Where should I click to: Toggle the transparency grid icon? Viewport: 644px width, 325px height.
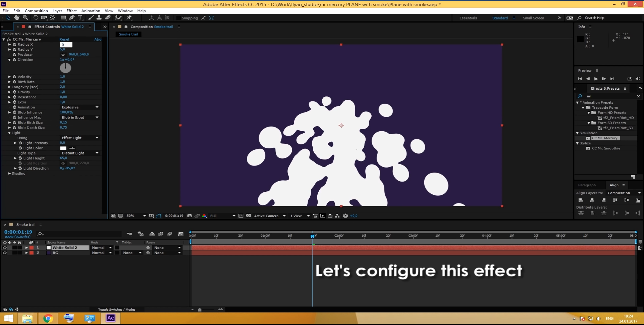click(x=248, y=216)
